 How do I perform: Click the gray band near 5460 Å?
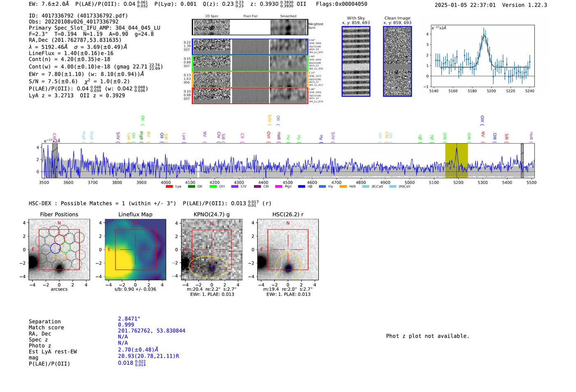[522, 160]
